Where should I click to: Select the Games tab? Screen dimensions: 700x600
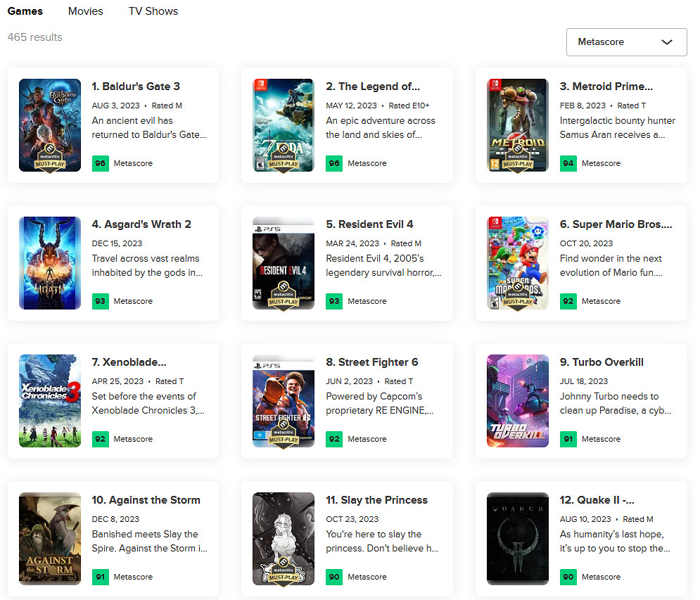click(x=25, y=11)
